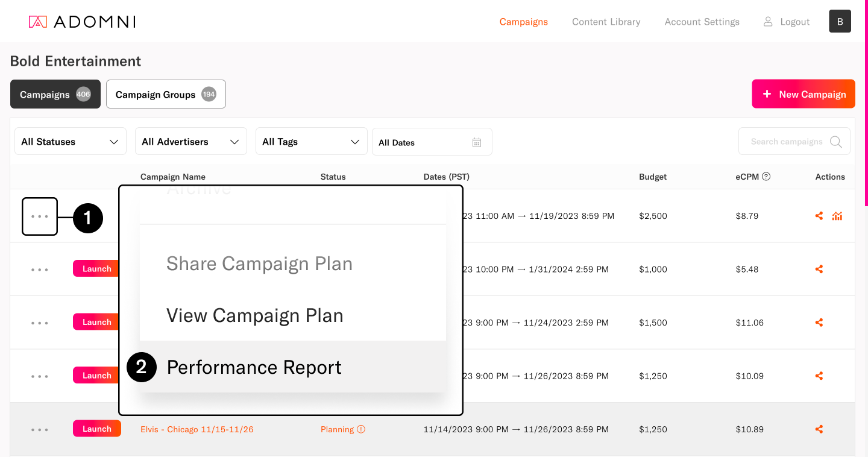The width and height of the screenshot is (868, 457).
Task: Click the share icon for Elvis Chicago campaign
Action: pos(819,429)
